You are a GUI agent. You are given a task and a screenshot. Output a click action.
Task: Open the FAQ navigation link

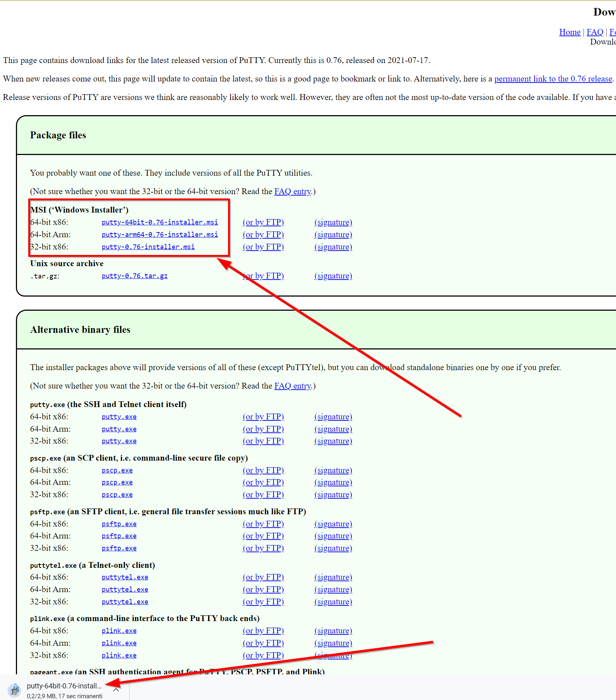tap(595, 32)
